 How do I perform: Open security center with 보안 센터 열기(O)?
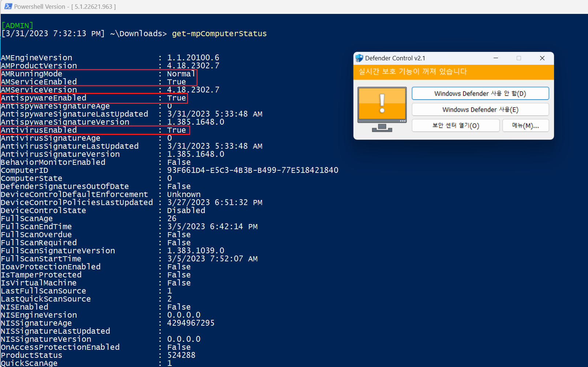point(456,125)
